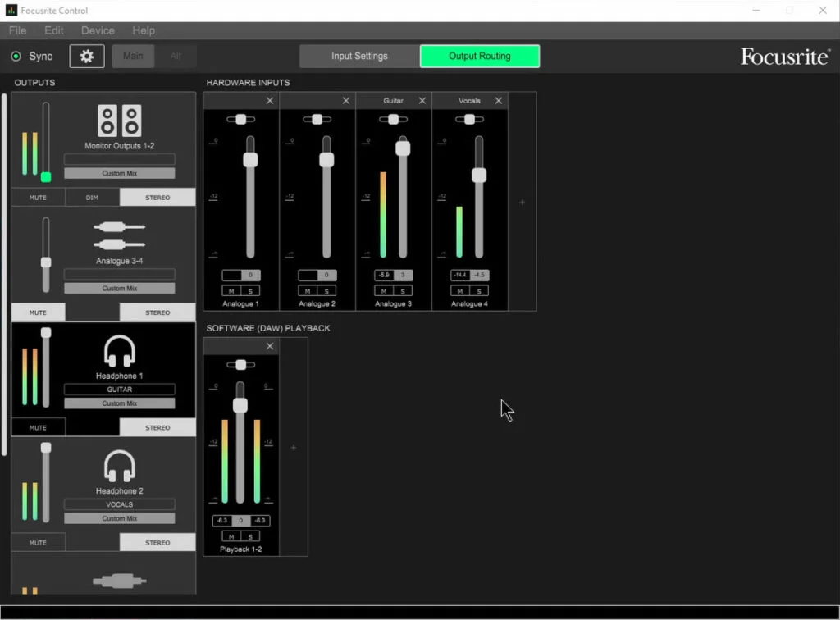Mute the Analogue 3-4 output

[x=38, y=312]
